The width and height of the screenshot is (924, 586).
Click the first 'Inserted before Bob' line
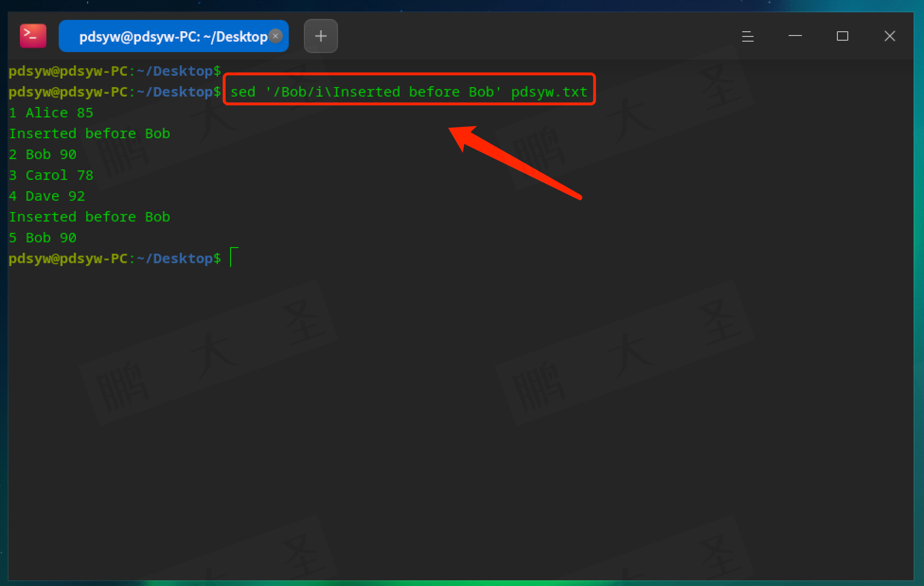[x=89, y=133]
